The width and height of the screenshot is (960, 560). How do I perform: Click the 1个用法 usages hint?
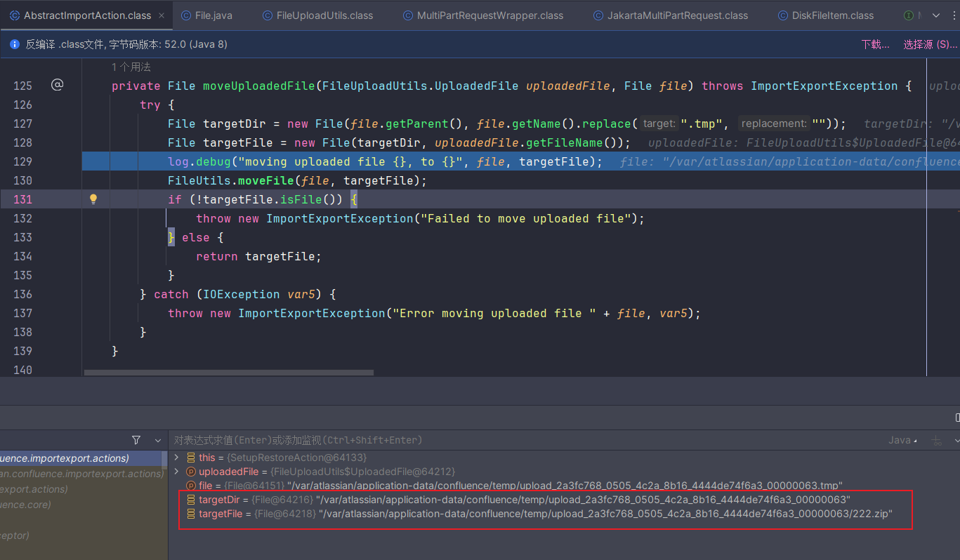coord(131,67)
